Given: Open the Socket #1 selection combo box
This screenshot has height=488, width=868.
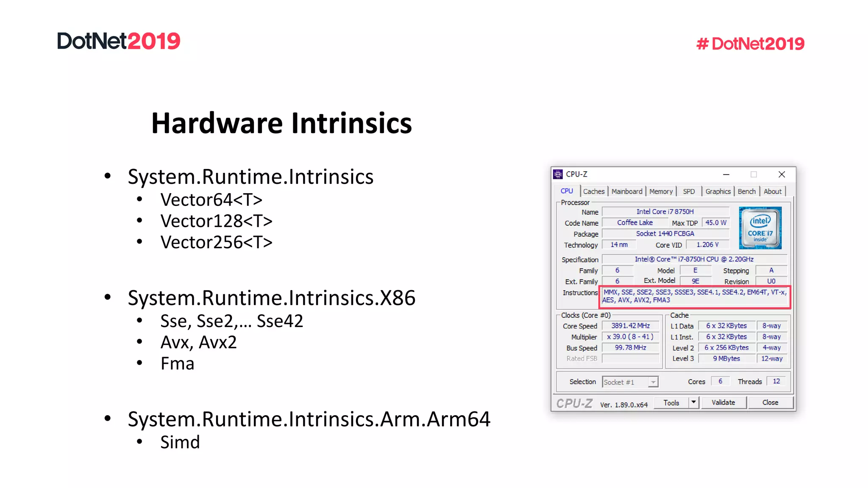Looking at the screenshot, I should [630, 382].
